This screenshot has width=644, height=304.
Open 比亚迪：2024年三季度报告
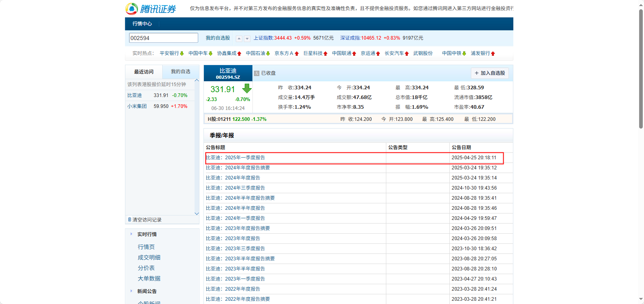235,188
